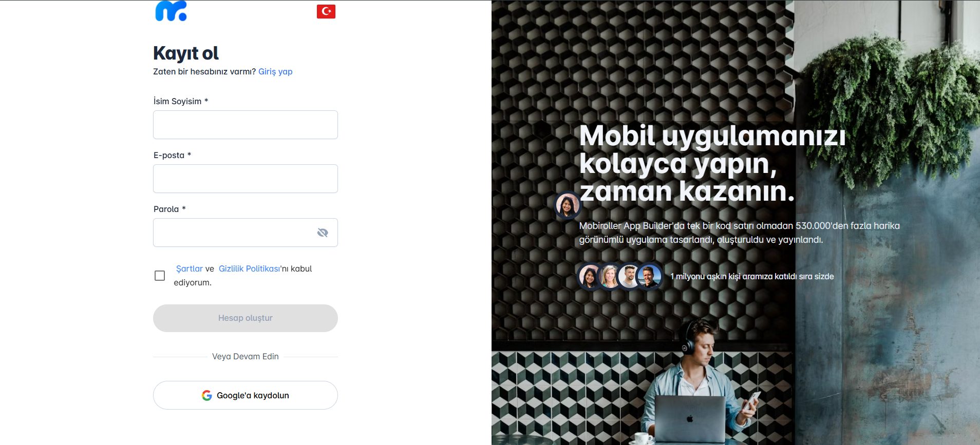
Task: Click the Hesap oluştur button
Action: coord(246,318)
